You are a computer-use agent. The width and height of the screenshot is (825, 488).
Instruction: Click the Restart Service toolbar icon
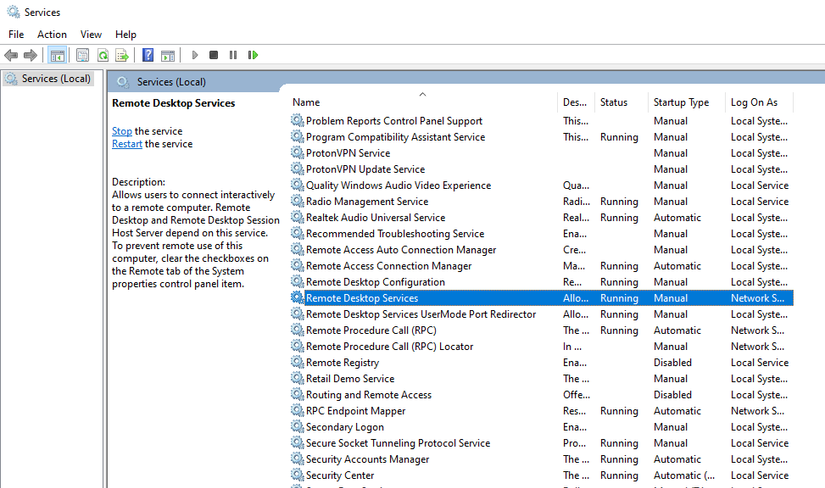click(x=253, y=55)
